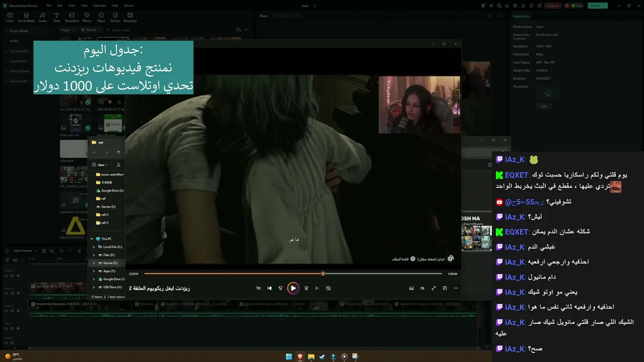Open New item dropdown in File Explorer
644x362 pixels.
(x=100, y=165)
